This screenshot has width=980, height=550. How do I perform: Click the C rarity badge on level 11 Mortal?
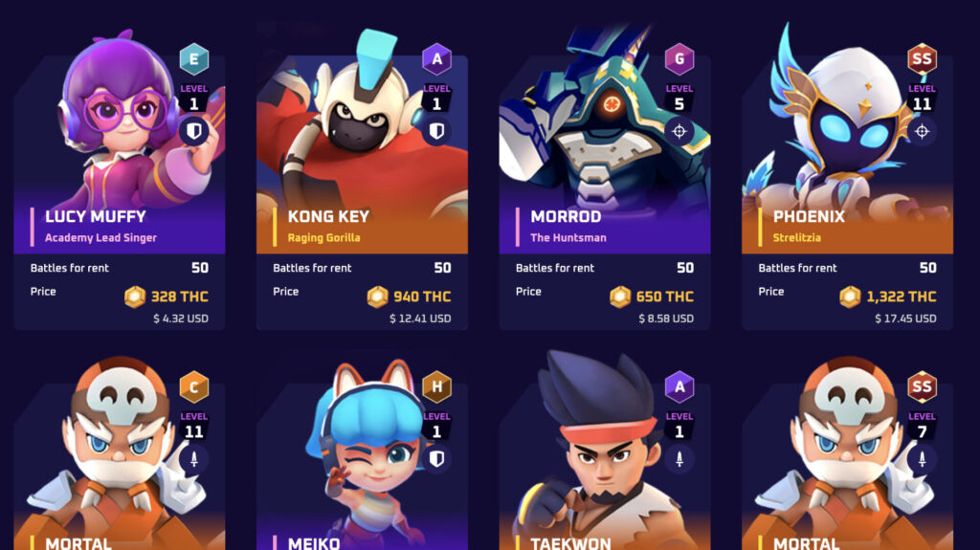[193, 386]
